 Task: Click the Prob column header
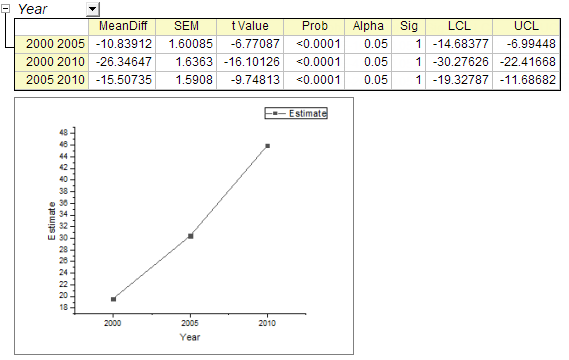click(314, 26)
